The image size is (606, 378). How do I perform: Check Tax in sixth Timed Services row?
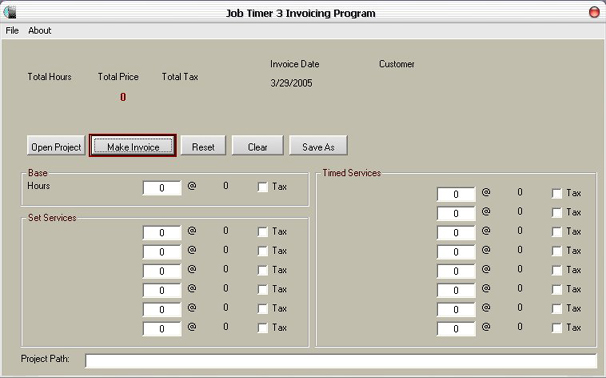pyautogui.click(x=557, y=290)
